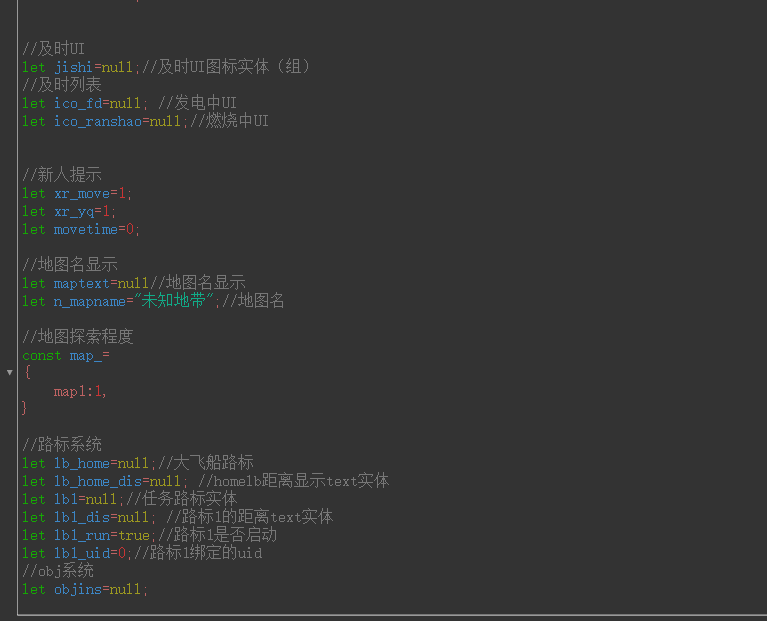
Task: Click the comment '//obj系统'
Action: point(58,571)
